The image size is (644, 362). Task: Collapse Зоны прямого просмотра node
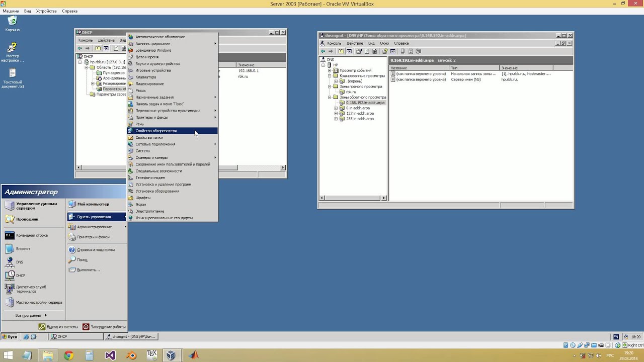tap(330, 86)
